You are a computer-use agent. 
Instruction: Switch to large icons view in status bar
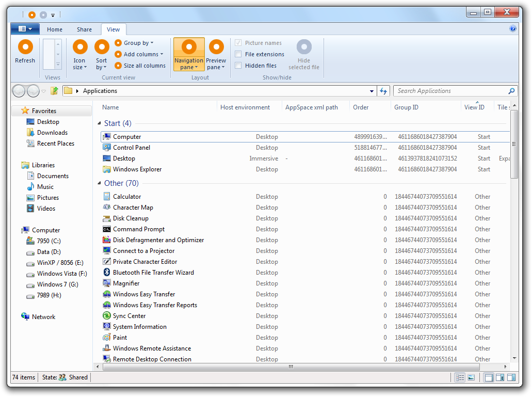click(471, 377)
